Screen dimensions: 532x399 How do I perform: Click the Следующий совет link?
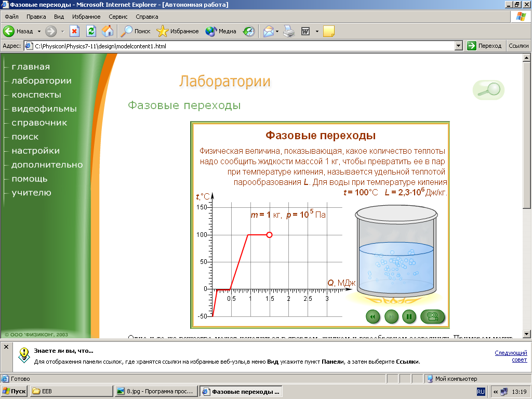click(511, 356)
